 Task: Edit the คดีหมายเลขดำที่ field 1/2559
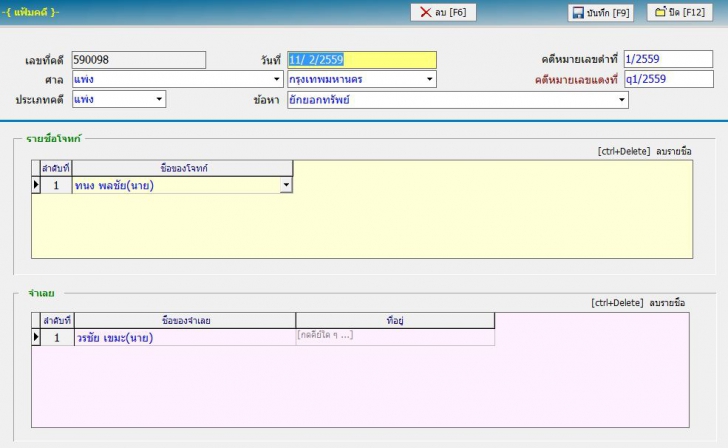[x=668, y=59]
